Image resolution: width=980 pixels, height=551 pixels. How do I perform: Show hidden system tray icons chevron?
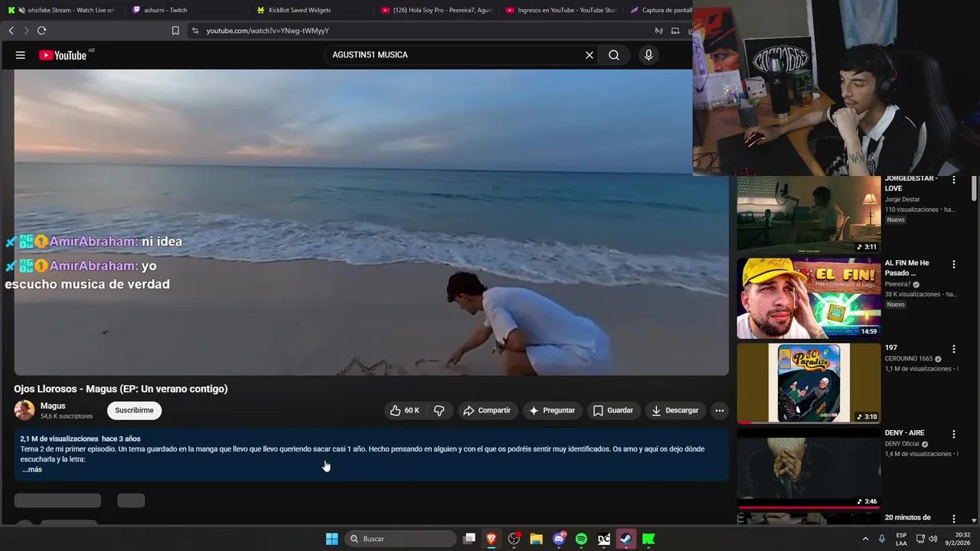coord(865,539)
